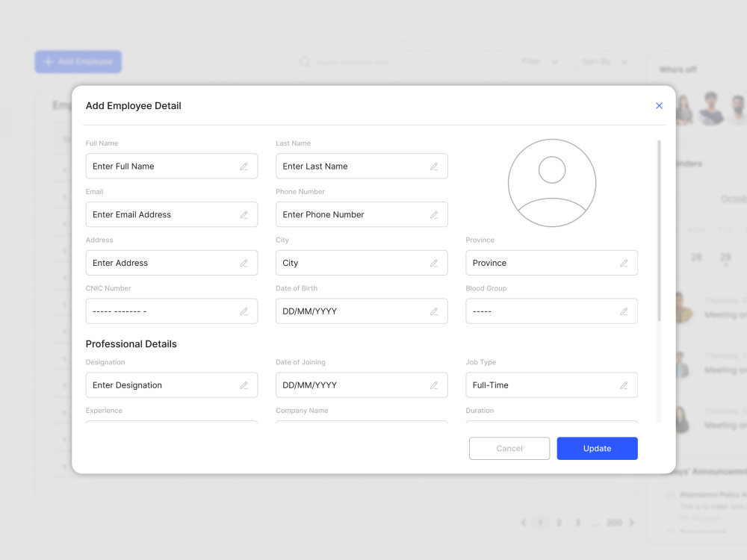Click the dialog's vertical scrollbar
Image resolution: width=747 pixels, height=560 pixels.
(659, 231)
